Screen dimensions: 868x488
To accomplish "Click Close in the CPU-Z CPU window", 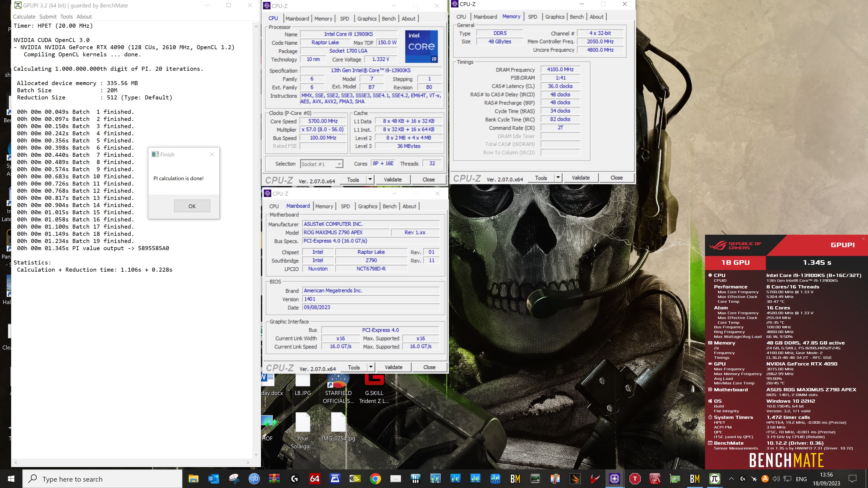I will click(428, 179).
